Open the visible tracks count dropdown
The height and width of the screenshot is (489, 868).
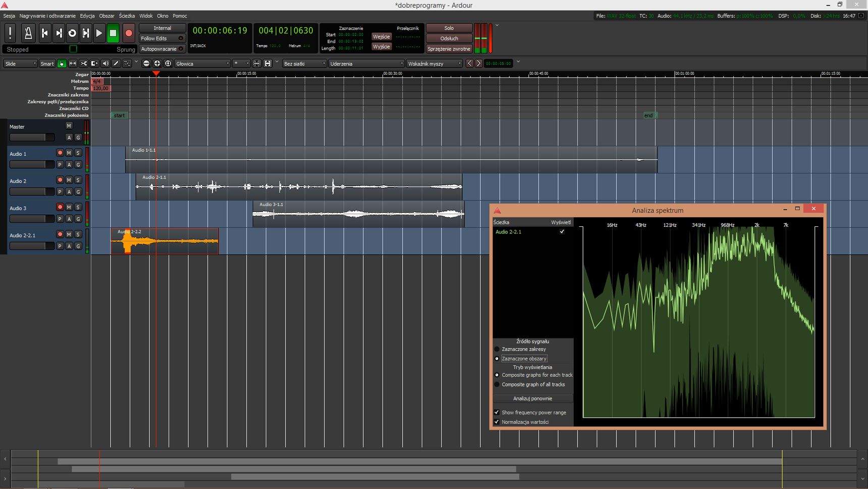[x=241, y=64]
